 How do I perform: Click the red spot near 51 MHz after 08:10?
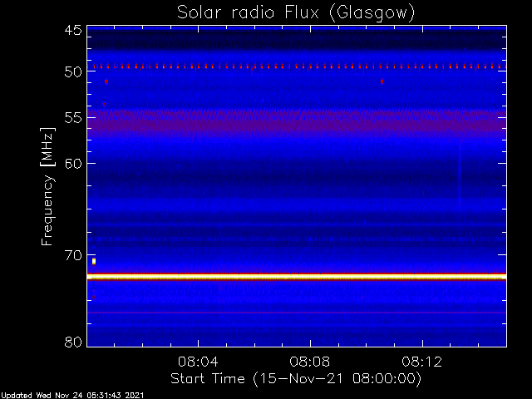[x=382, y=81]
